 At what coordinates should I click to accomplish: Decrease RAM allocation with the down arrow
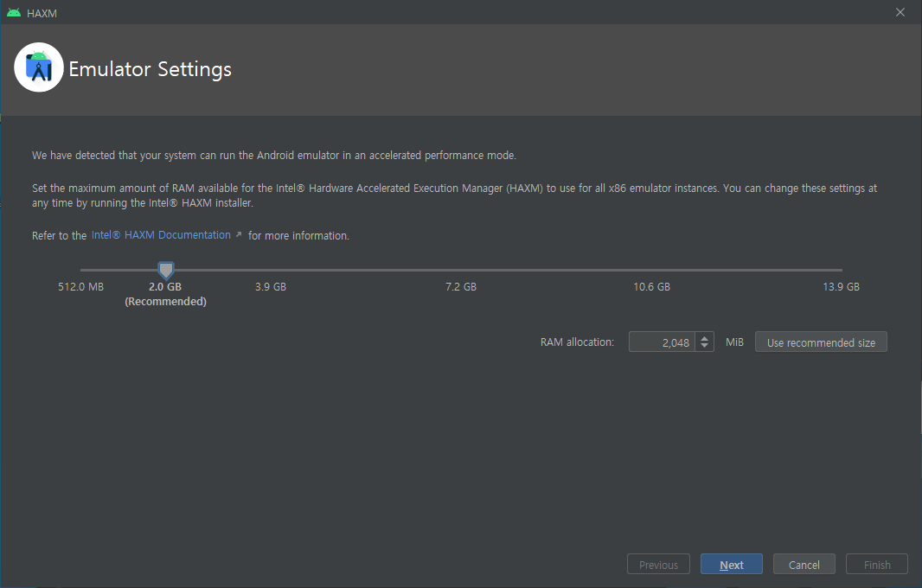tap(704, 347)
